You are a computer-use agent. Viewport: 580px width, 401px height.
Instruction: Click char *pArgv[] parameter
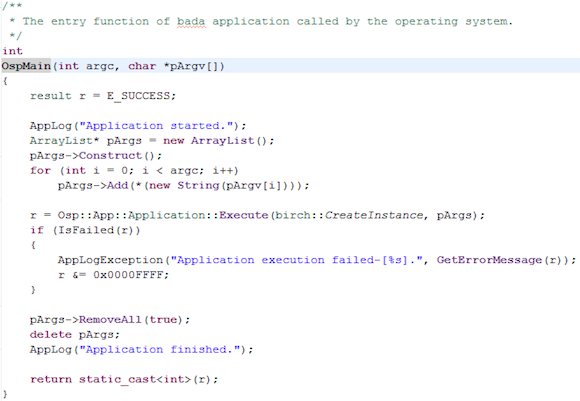tap(173, 66)
